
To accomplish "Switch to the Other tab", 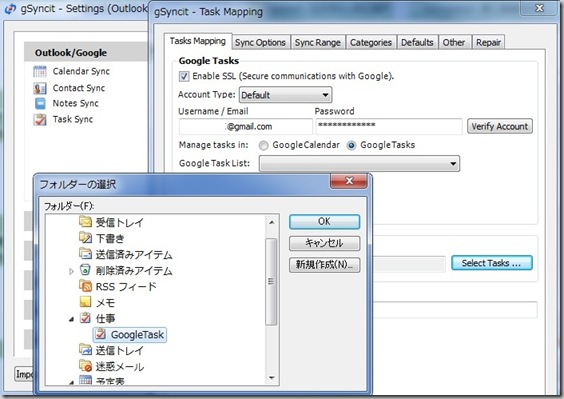I will coord(454,42).
